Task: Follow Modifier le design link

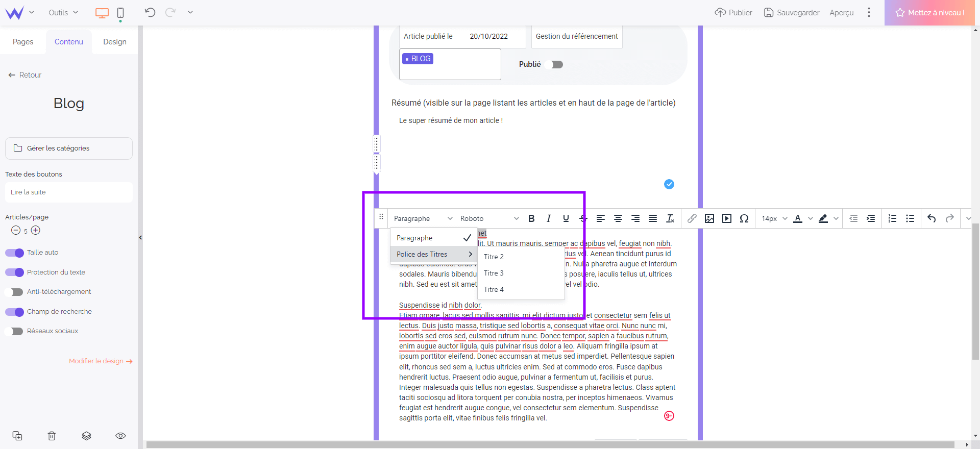Action: pyautogui.click(x=101, y=361)
